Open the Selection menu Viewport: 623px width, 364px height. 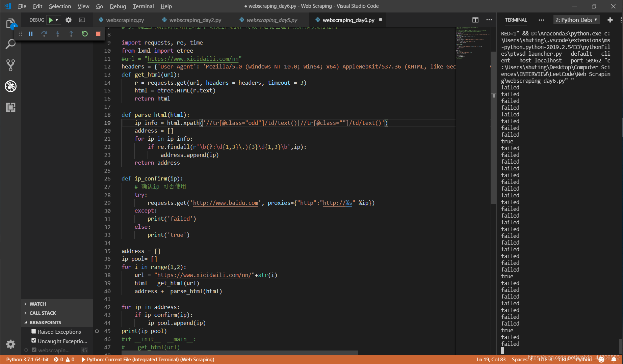point(60,6)
